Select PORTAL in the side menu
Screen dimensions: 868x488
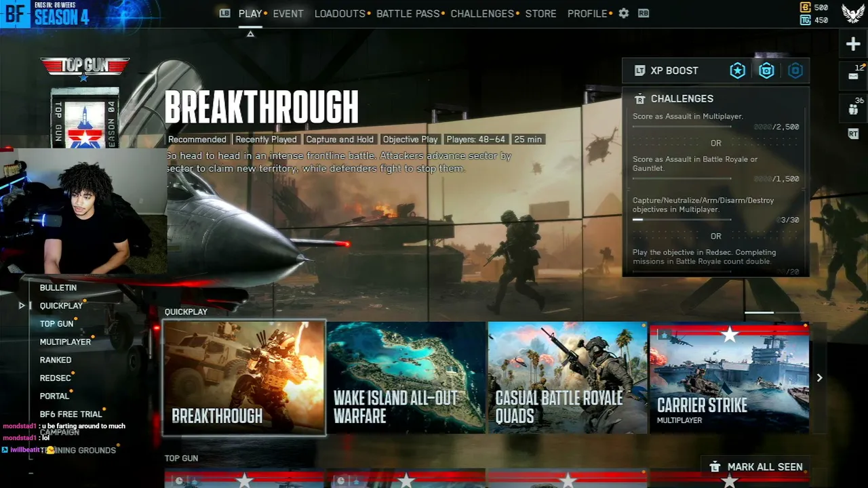54,396
